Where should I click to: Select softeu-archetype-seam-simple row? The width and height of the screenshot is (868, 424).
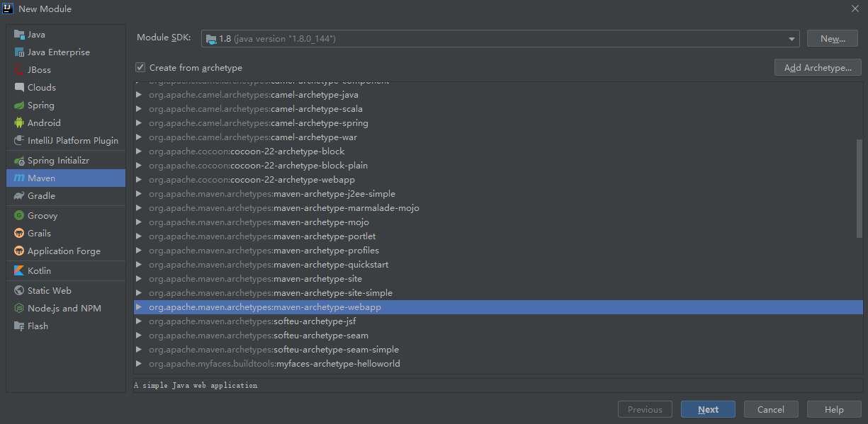point(498,350)
